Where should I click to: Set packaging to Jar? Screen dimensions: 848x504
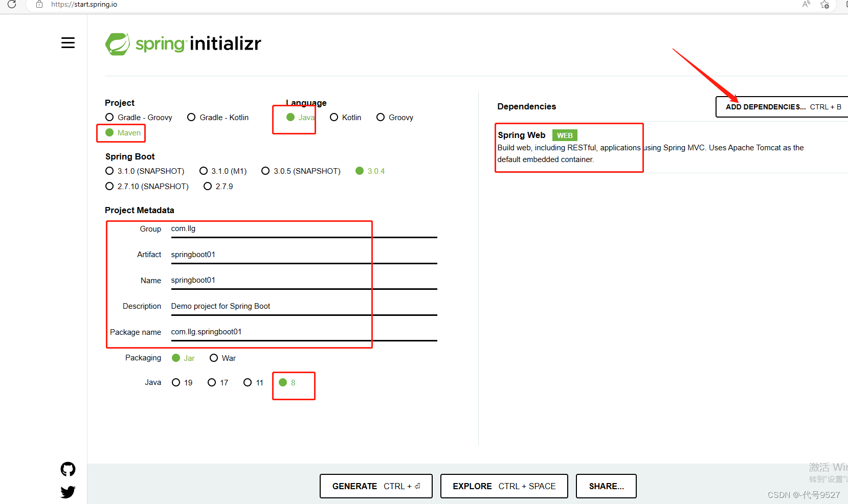tap(183, 358)
